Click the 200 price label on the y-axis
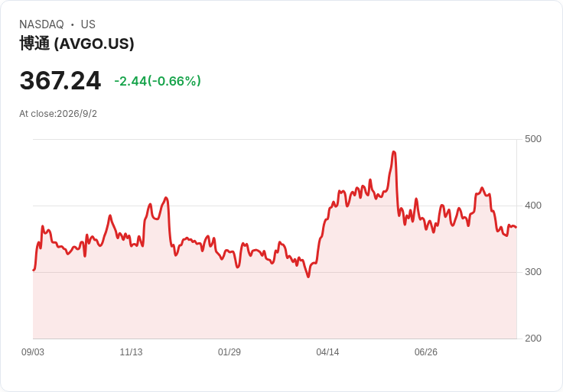 pyautogui.click(x=533, y=339)
